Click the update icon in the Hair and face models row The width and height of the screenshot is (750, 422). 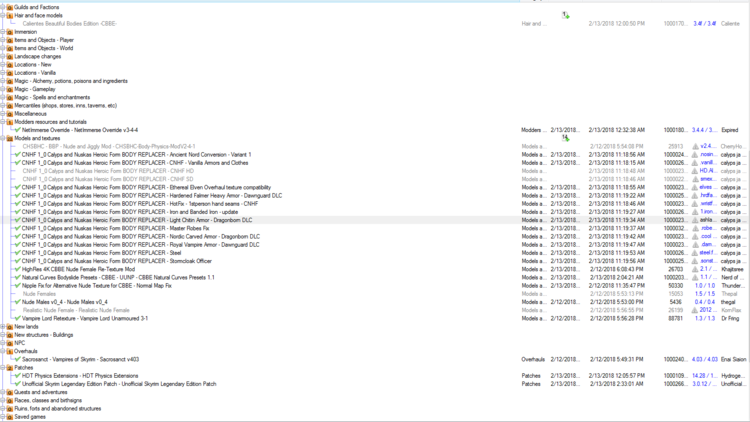tap(565, 15)
